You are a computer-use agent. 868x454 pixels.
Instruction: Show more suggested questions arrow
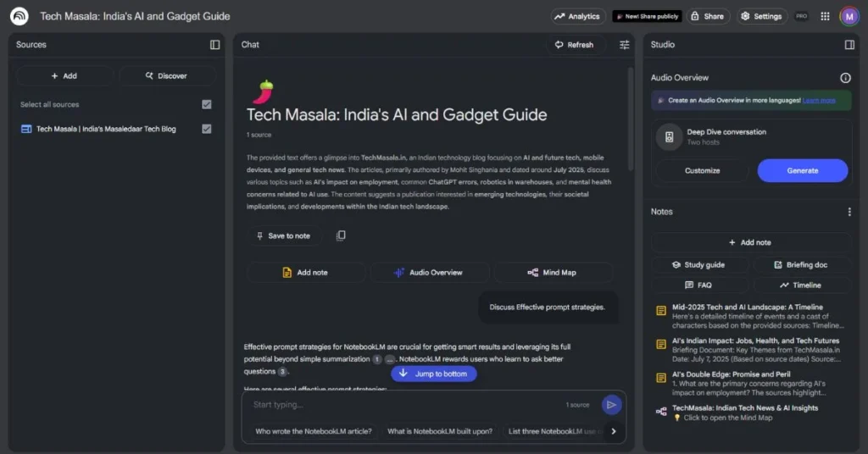614,431
